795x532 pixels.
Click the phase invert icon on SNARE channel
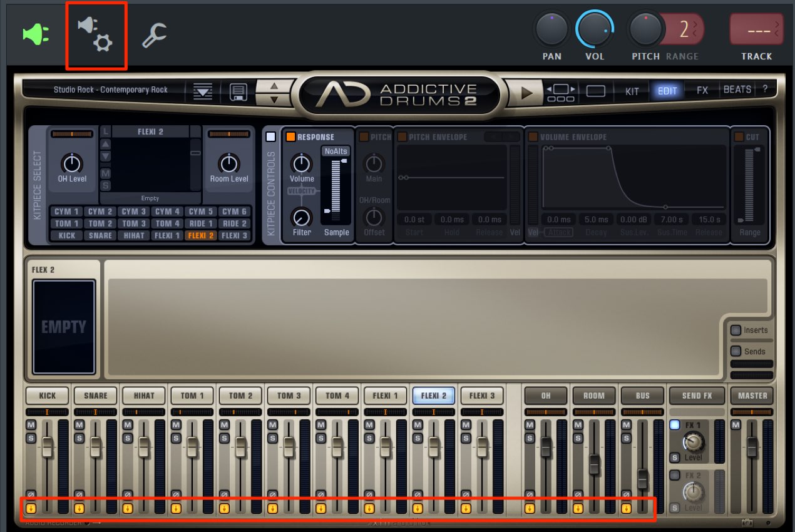(x=79, y=494)
